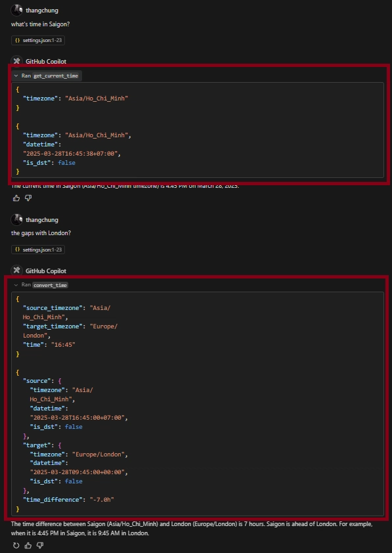Click thumbs up on the London time difference answer
This screenshot has width=392, height=553.
[28, 546]
